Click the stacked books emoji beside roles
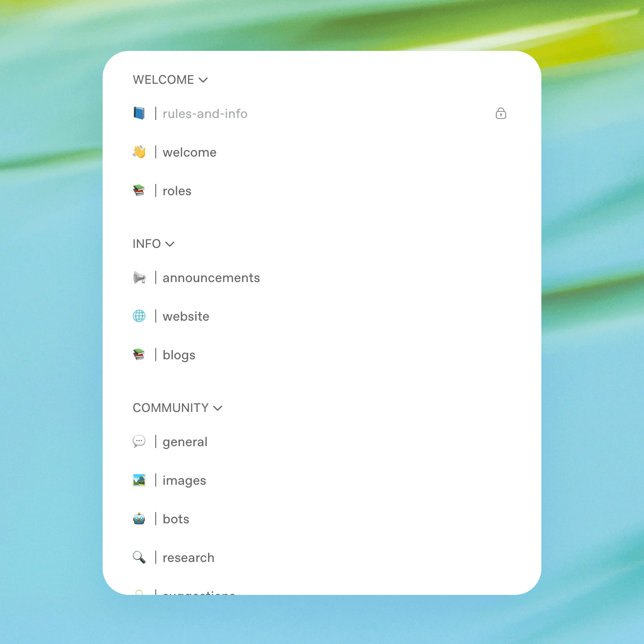The width and height of the screenshot is (644, 644). point(139,191)
